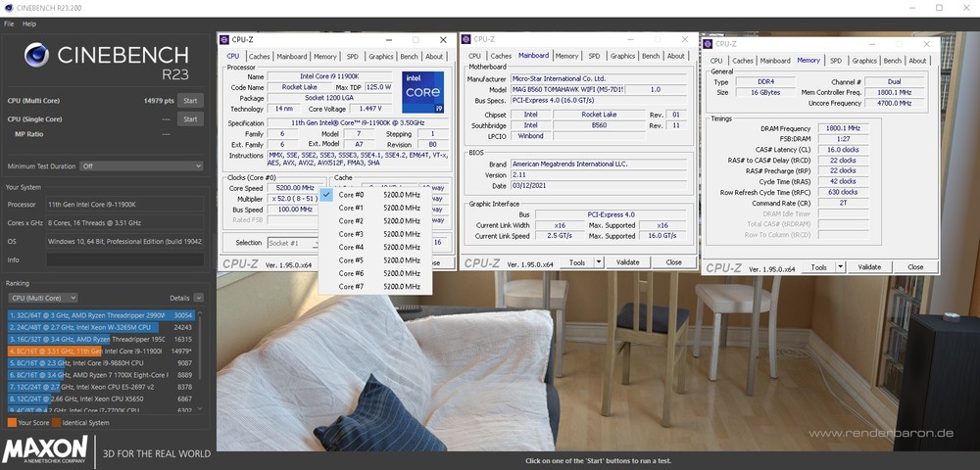Image resolution: width=980 pixels, height=470 pixels.
Task: Open the Minimum Test Duration dropdown
Action: pos(141,166)
